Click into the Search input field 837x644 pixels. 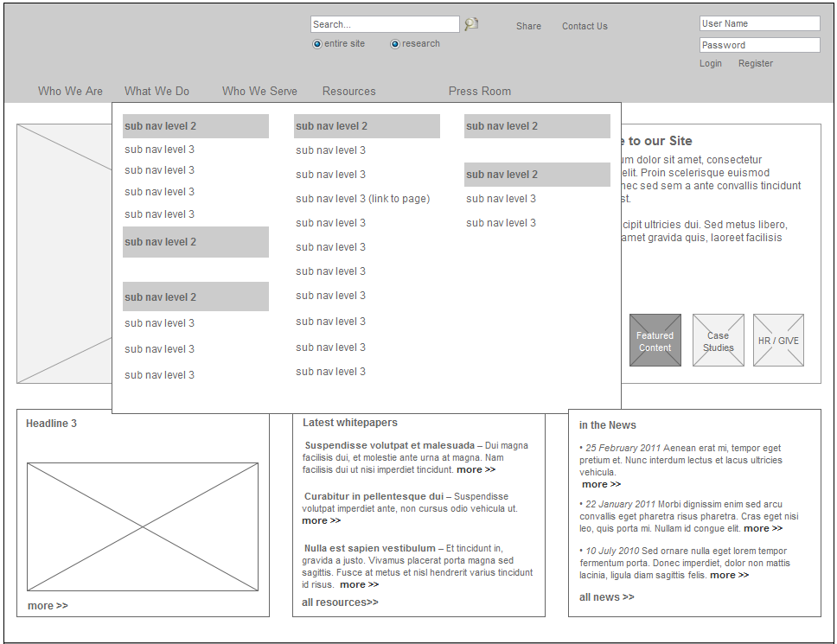(385, 24)
